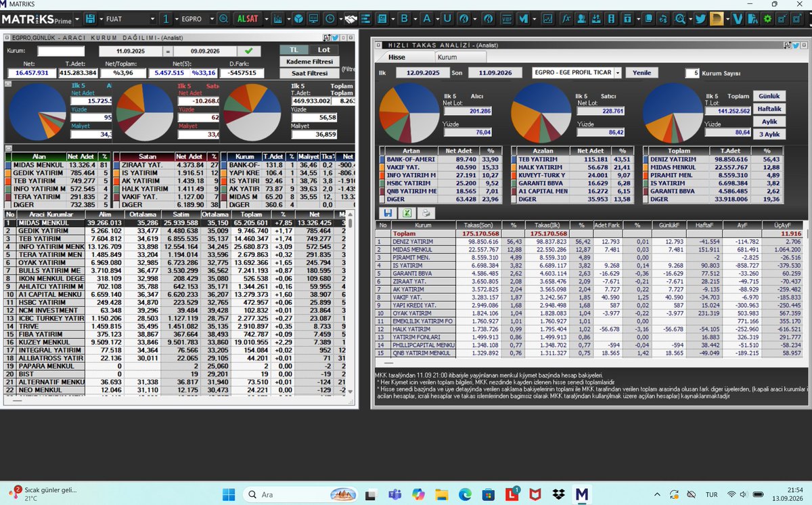Open the EGPRO - EGE PROFIL TICAR combo box
The image size is (812, 505).
[577, 72]
